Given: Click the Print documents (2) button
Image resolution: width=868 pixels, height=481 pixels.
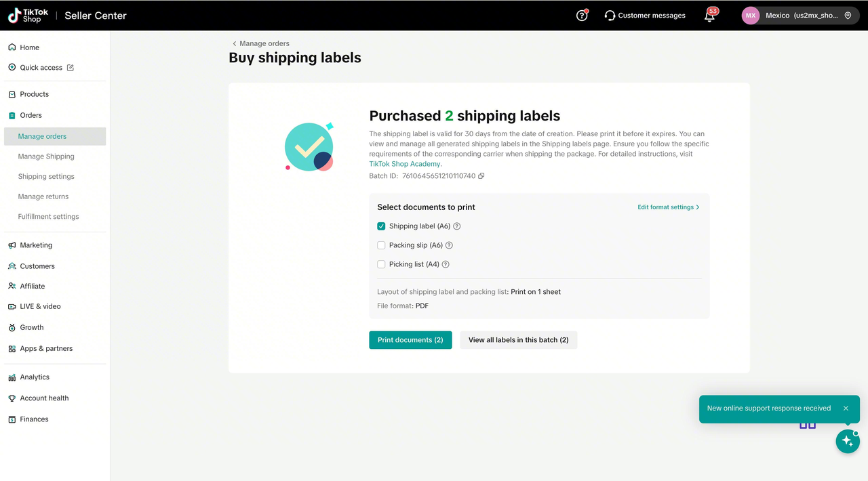Looking at the screenshot, I should pyautogui.click(x=410, y=340).
